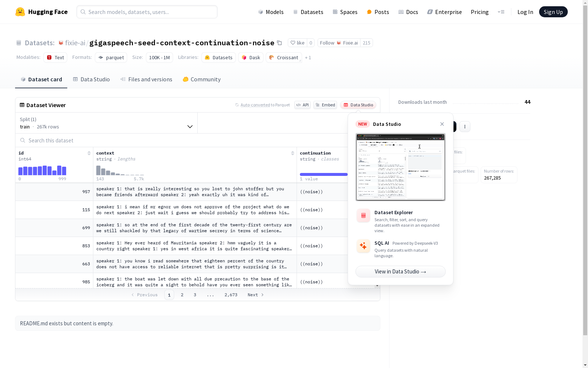This screenshot has height=368, width=588.
Task: View Pricing
Action: (480, 12)
